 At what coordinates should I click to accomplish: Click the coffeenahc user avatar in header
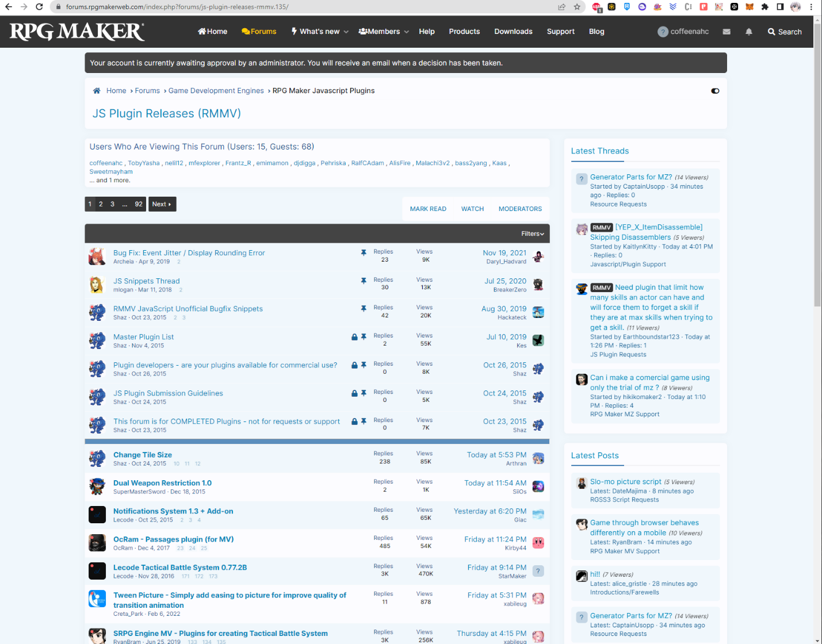[663, 32]
